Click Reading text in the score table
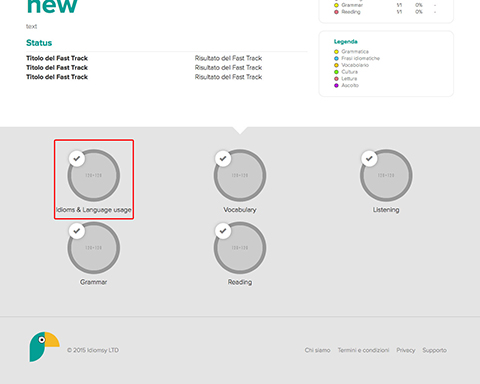The height and width of the screenshot is (384, 480). pos(351,12)
